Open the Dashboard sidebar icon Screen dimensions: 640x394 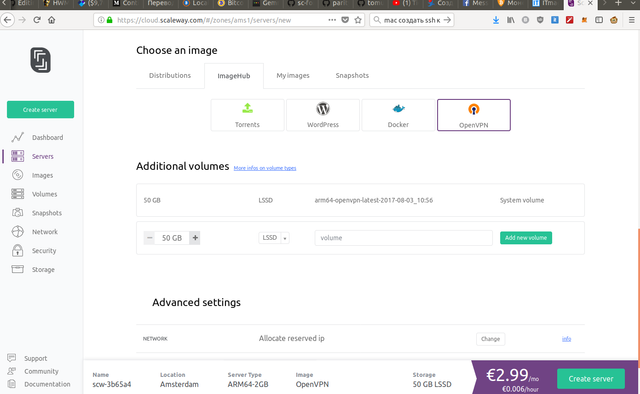pyautogui.click(x=18, y=138)
